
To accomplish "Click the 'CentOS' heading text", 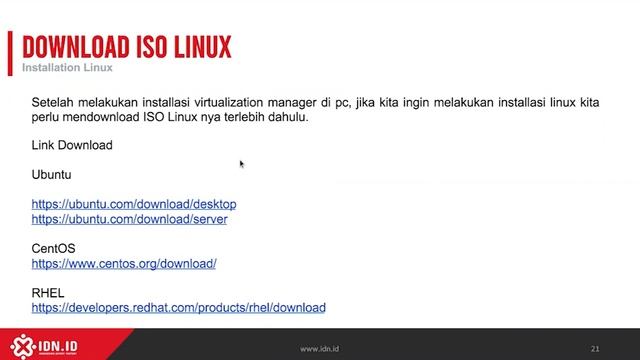I will (x=53, y=249).
